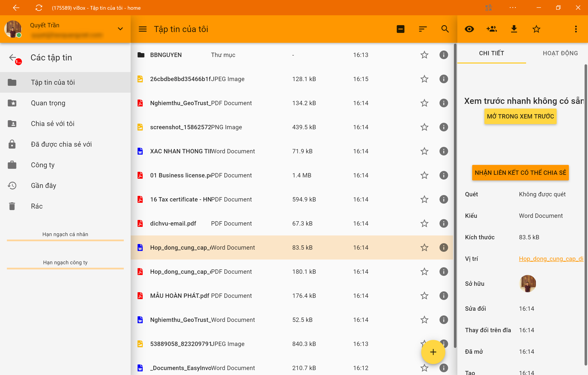Open info for dichvu-email.pdf
This screenshot has width=588, height=375.
[x=443, y=224]
